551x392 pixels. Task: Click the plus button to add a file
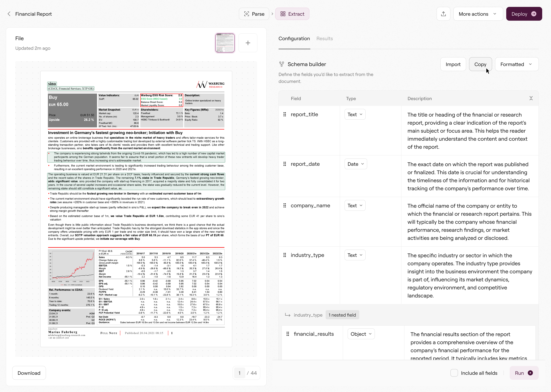[x=248, y=43]
